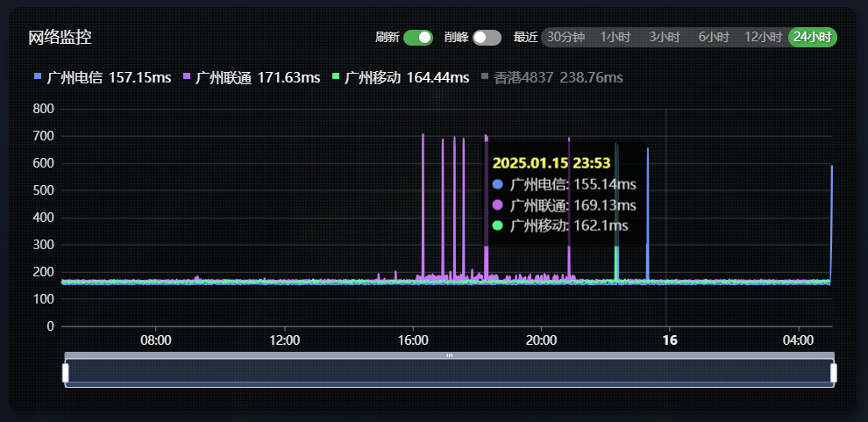Viewport: 868px width, 422px height.
Task: Show the last 6小时 of data
Action: pyautogui.click(x=713, y=37)
